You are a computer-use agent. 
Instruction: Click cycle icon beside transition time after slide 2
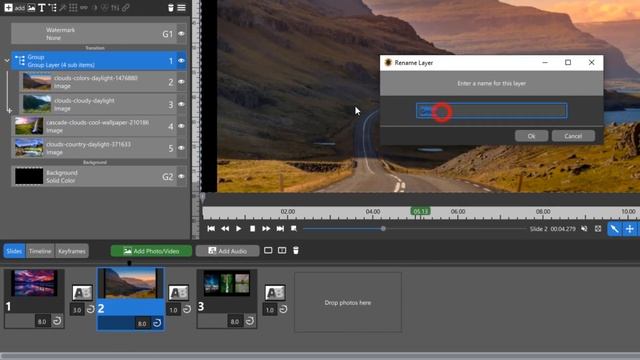click(187, 309)
